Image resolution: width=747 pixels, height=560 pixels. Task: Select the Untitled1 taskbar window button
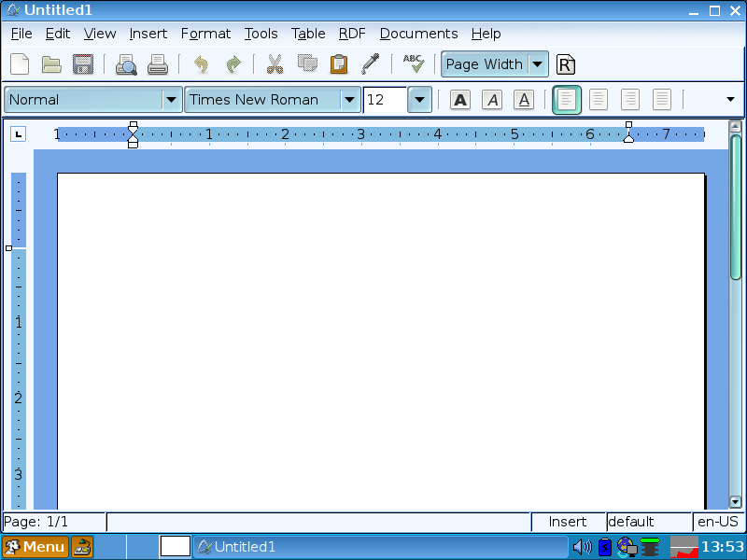pyautogui.click(x=380, y=547)
